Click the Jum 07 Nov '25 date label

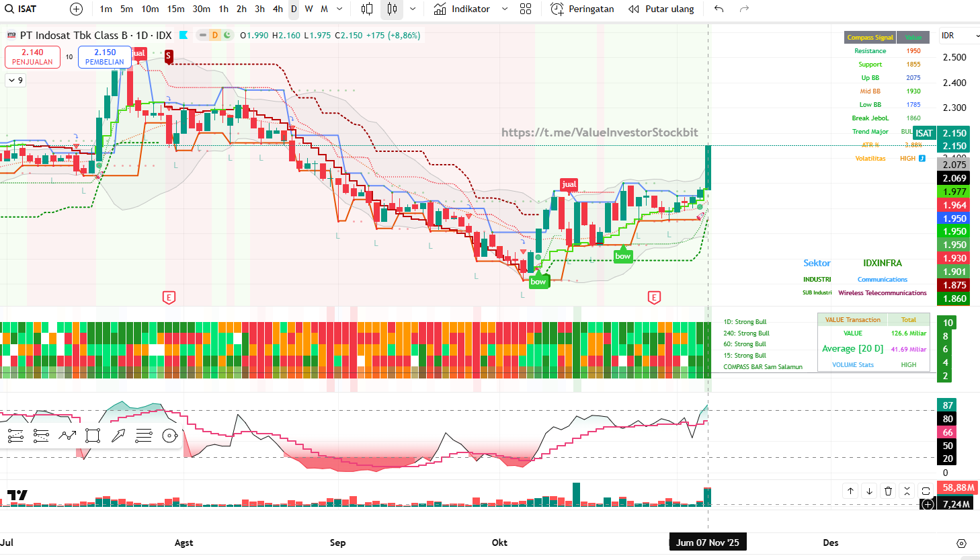(708, 543)
